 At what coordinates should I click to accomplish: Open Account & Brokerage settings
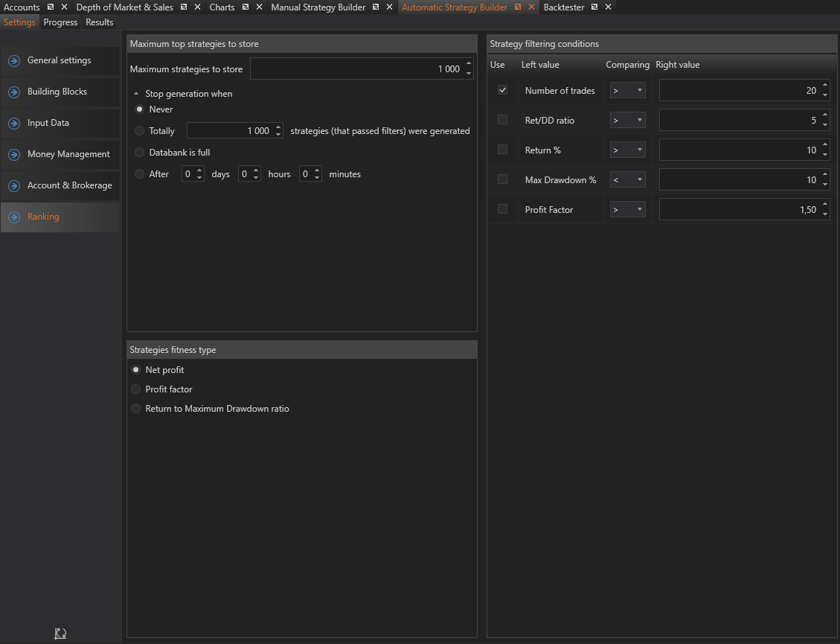[x=69, y=185]
